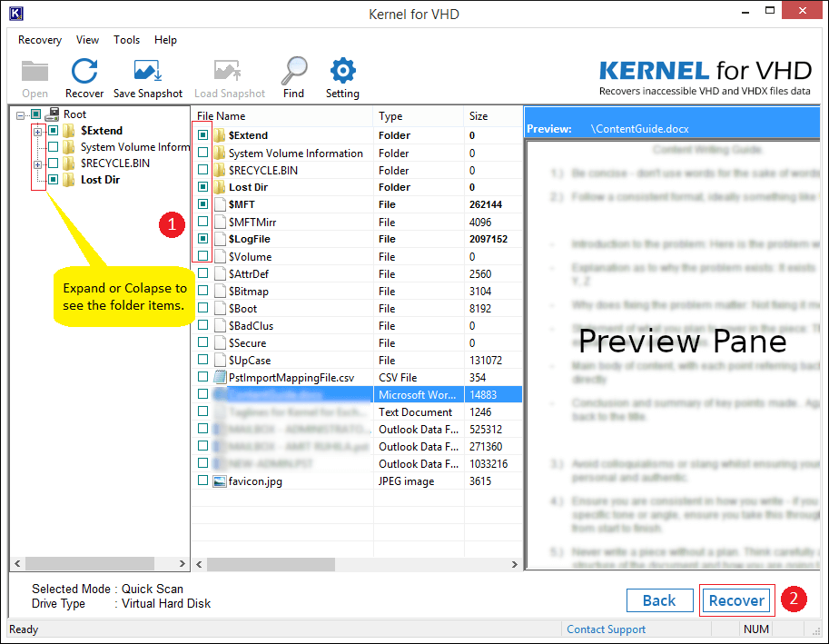Select System Volume Inform label in the tree
Viewport: 829px width, 644px height.
[x=134, y=147]
